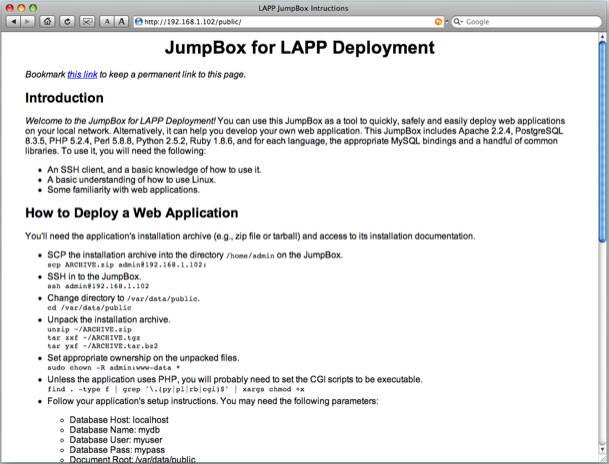Click 'SSH in to the JumpBox.' text
The width and height of the screenshot is (609, 464).
tap(94, 276)
